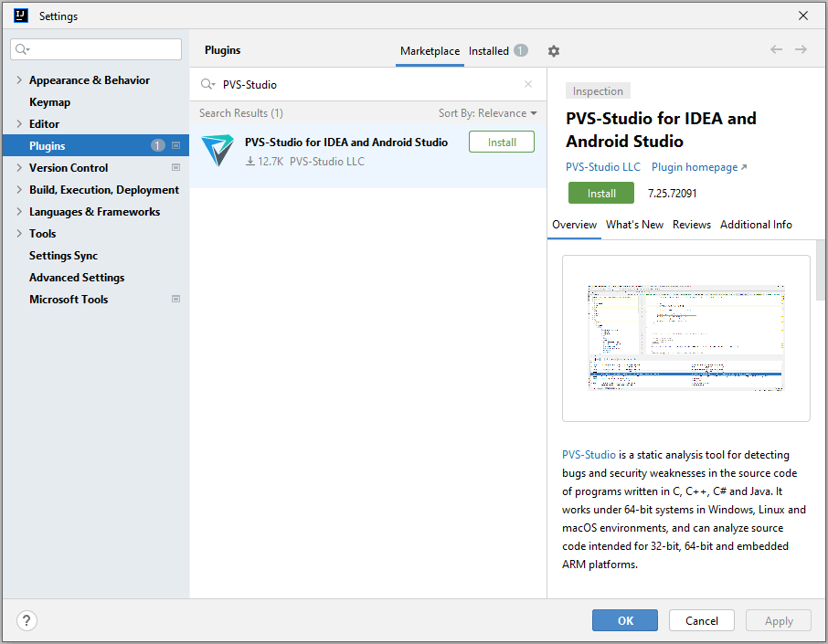Viewport: 828px width, 644px height.
Task: Switch to the Installed tab
Action: coord(489,51)
